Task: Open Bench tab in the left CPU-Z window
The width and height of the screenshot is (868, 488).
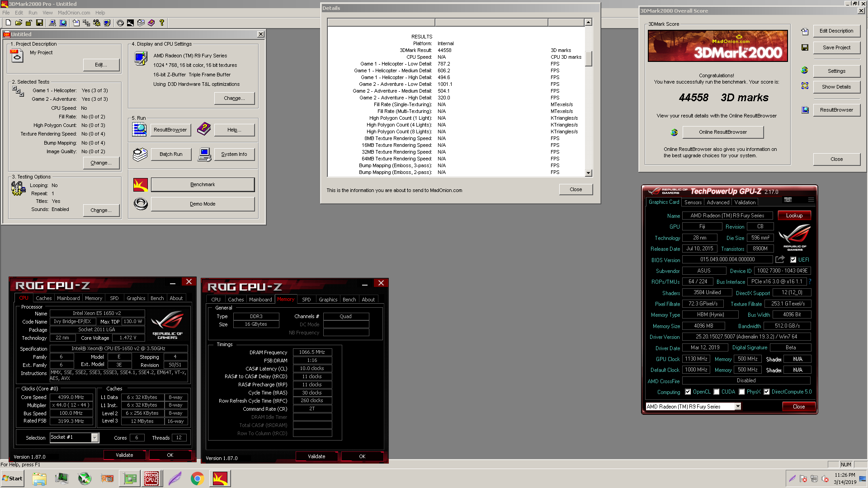Action: (157, 298)
